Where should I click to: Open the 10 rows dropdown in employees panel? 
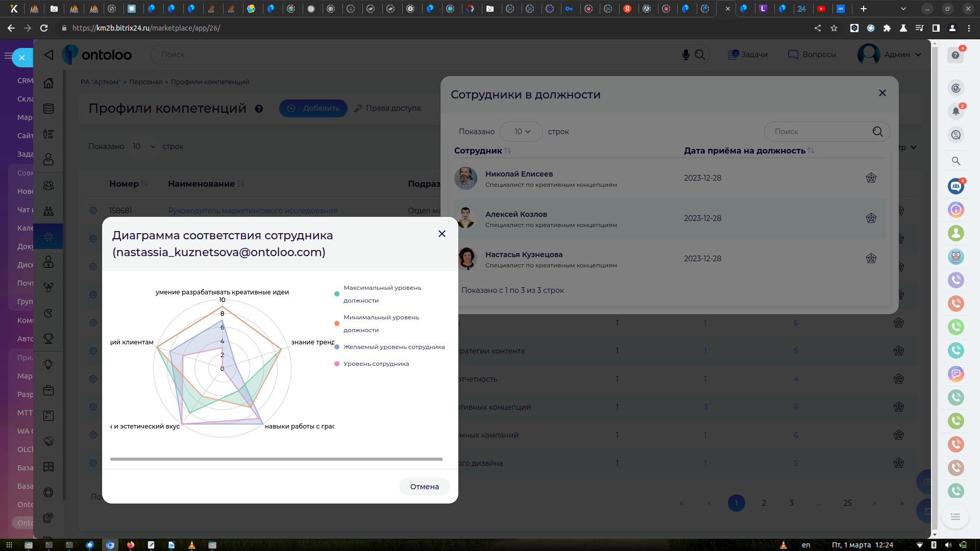(521, 132)
